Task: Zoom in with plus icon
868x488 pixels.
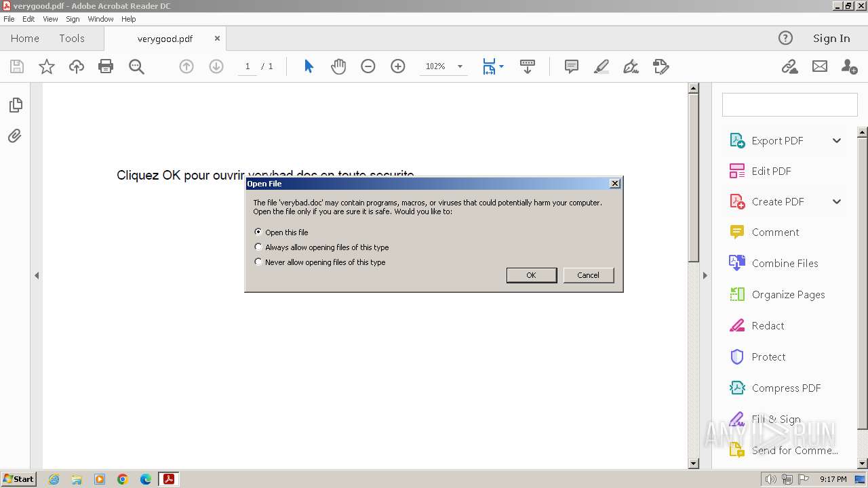Action: pyautogui.click(x=398, y=66)
